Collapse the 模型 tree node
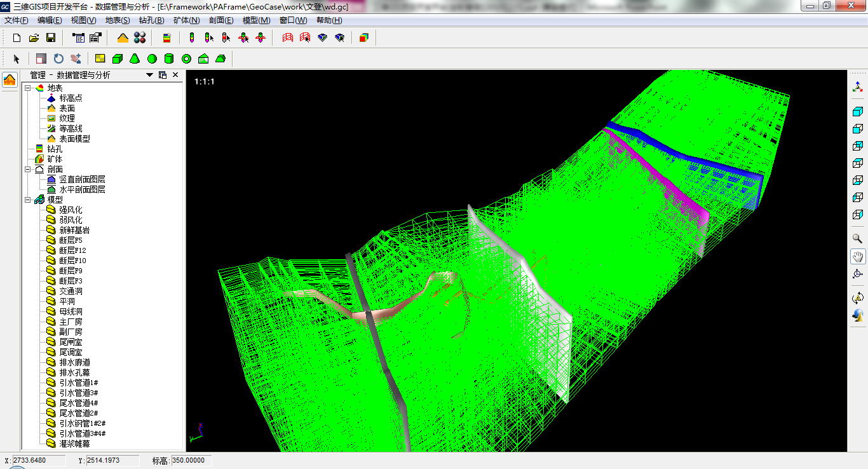 pyautogui.click(x=28, y=200)
